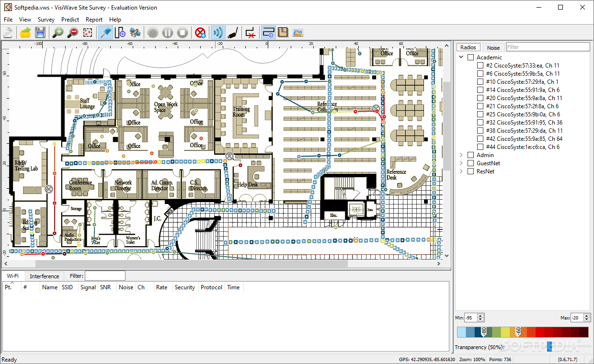The image size is (594, 364).
Task: Check the Academic group checkbox
Action: [x=470, y=57]
